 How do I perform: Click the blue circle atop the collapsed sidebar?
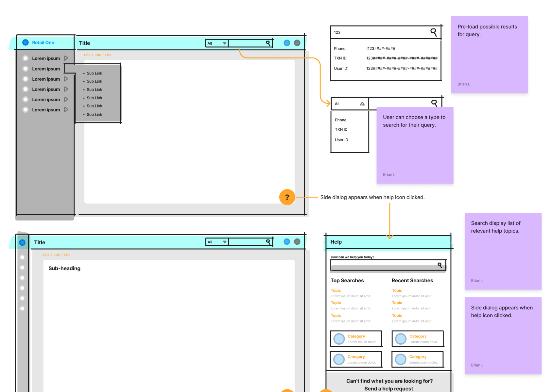click(x=22, y=242)
